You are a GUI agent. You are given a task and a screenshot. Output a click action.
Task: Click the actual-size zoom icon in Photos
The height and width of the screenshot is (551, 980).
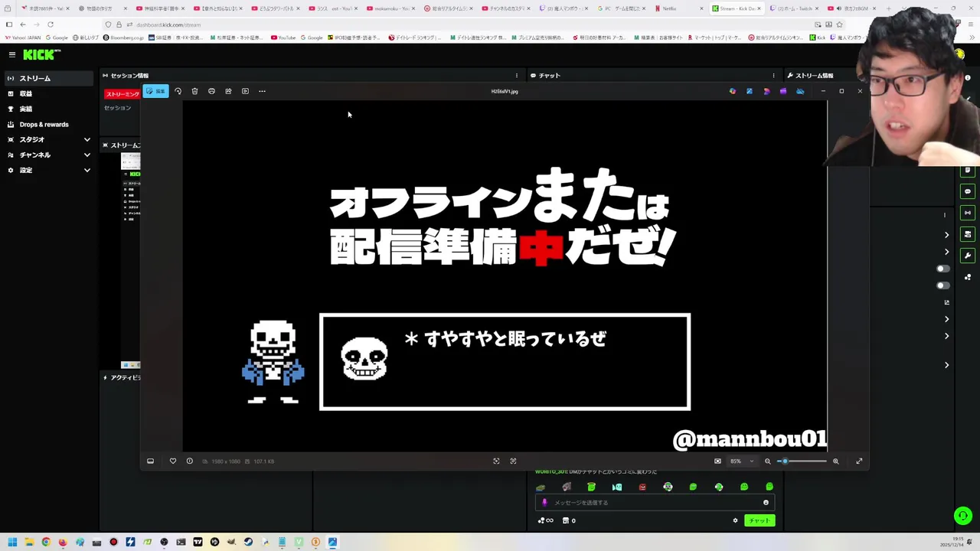tap(513, 461)
